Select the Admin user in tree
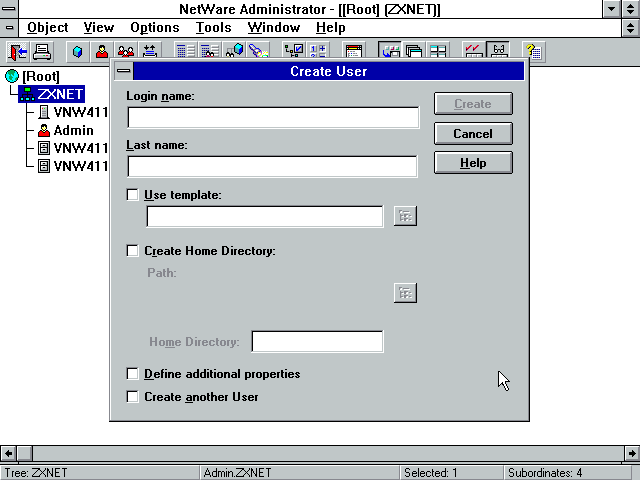The height and width of the screenshot is (480, 640). [73, 130]
